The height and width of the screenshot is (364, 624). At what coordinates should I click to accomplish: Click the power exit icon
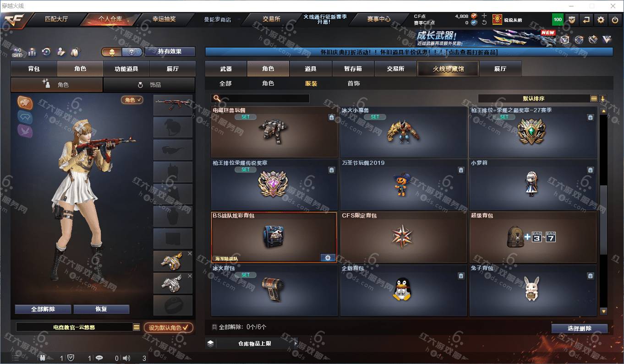coord(615,20)
